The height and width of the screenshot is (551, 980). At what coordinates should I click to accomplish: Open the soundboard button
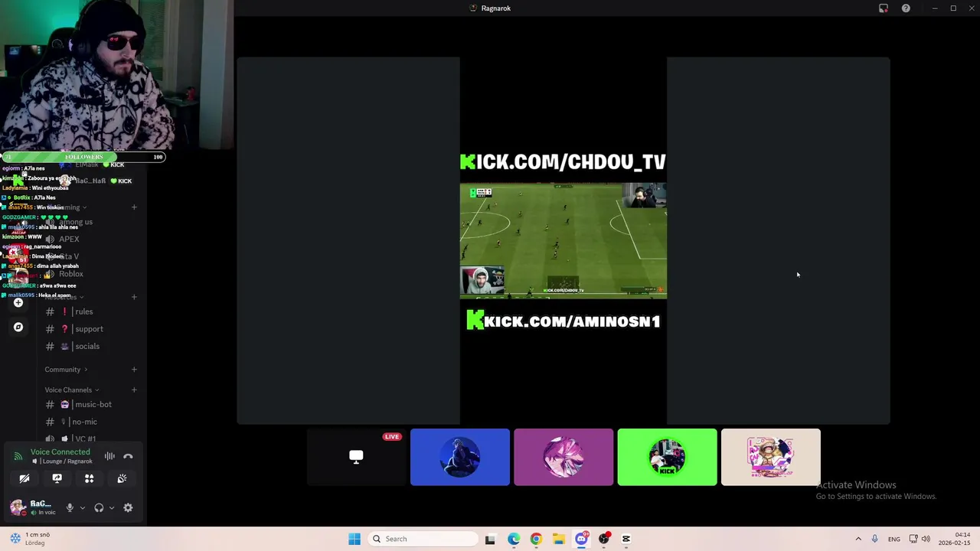tap(122, 478)
